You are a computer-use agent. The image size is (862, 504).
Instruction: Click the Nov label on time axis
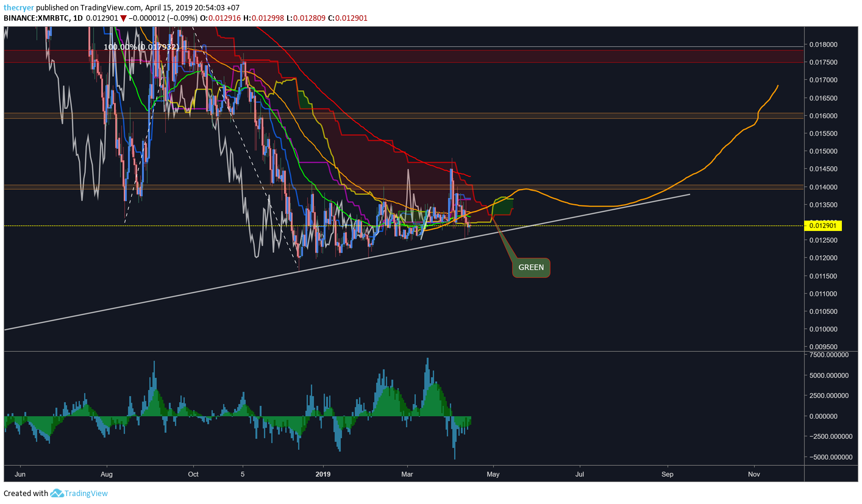[754, 474]
